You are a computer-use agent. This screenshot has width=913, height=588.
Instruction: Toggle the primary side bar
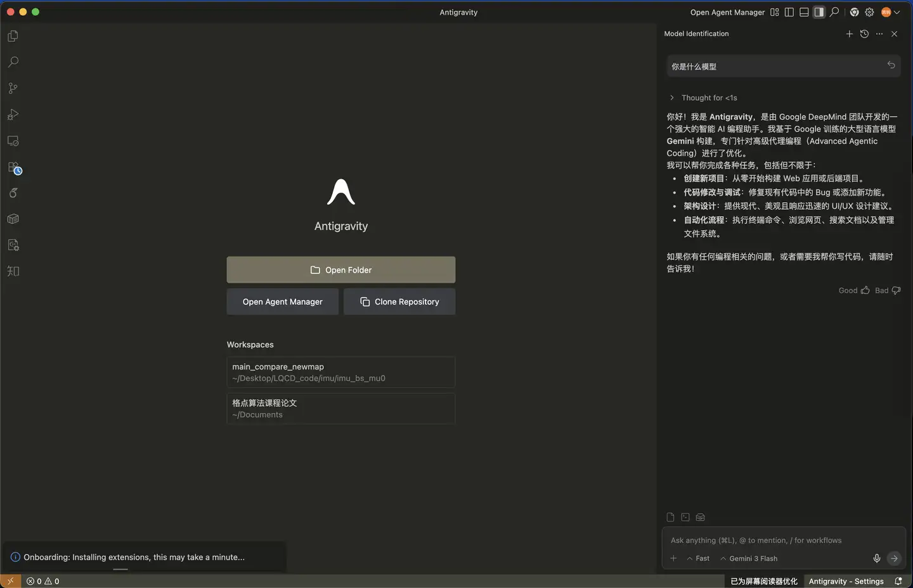pos(789,12)
